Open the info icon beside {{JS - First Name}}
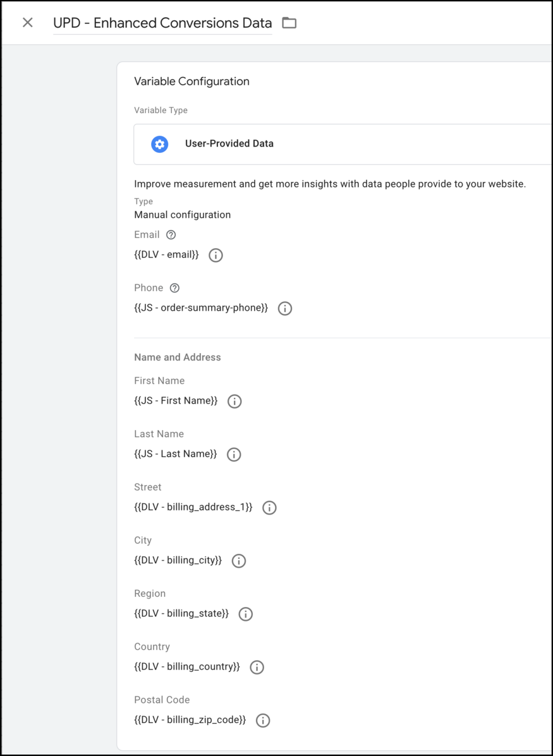553x756 pixels. pos(234,401)
